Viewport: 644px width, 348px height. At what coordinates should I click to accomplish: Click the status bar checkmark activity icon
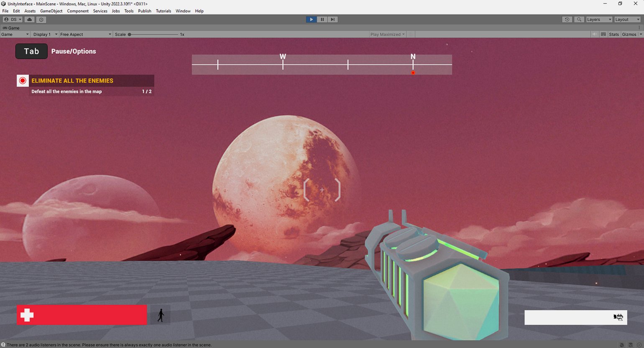[x=639, y=345]
